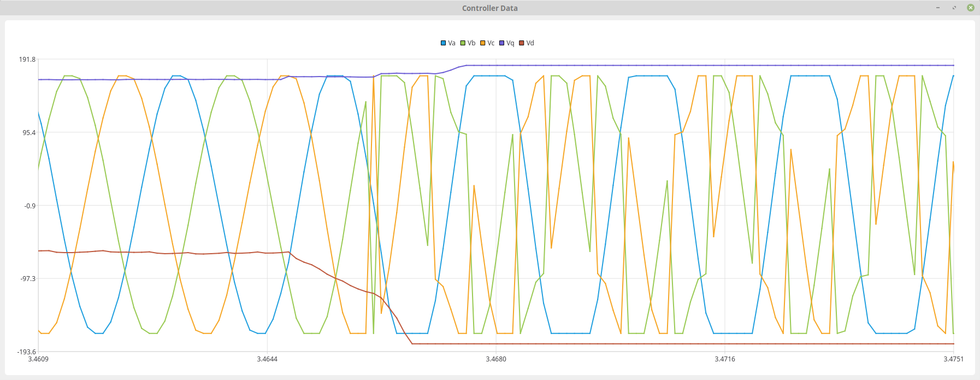Select the Vc legend text label

point(491,43)
